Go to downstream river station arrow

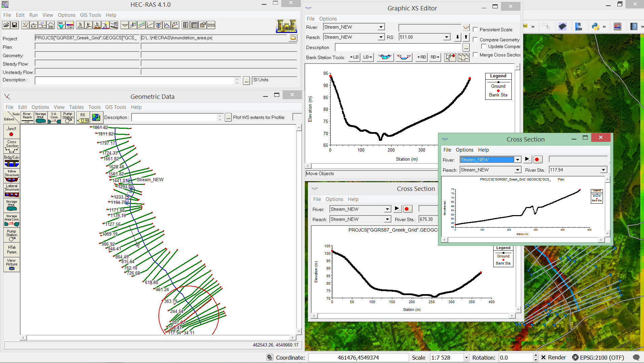(x=457, y=37)
